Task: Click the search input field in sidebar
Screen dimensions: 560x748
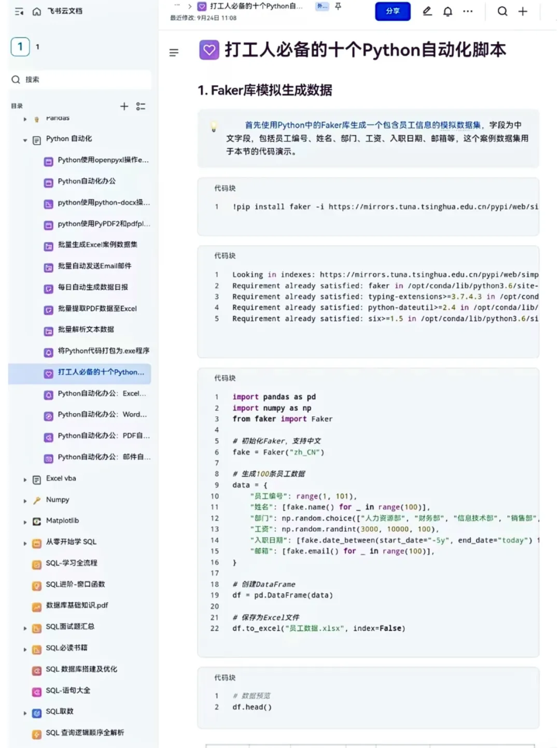Action: (x=80, y=79)
